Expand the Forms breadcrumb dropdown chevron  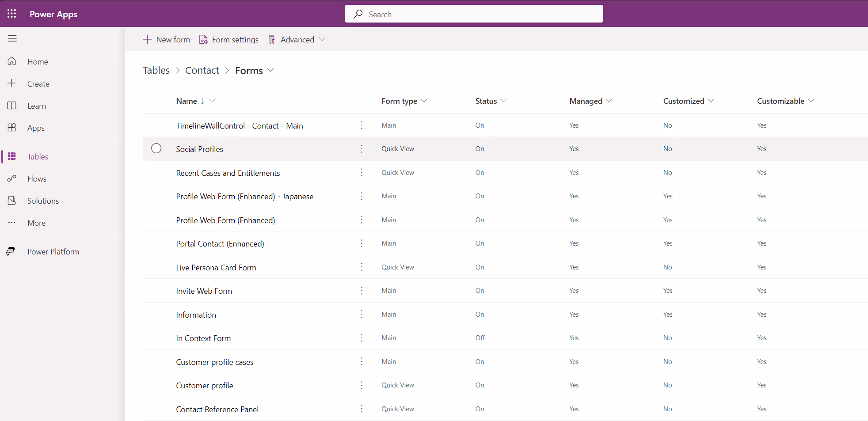point(270,70)
